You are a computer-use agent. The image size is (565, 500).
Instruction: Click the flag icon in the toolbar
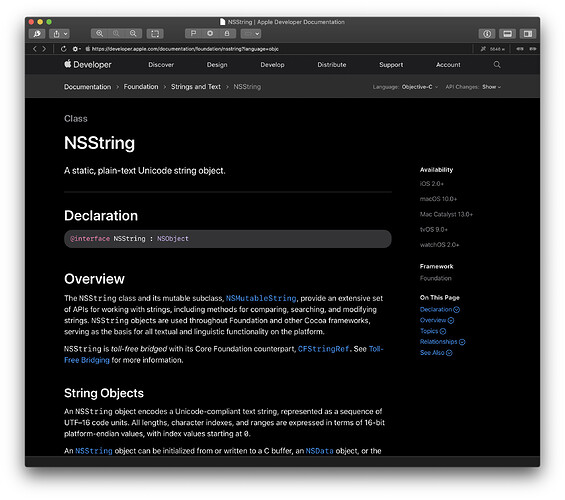coord(193,34)
